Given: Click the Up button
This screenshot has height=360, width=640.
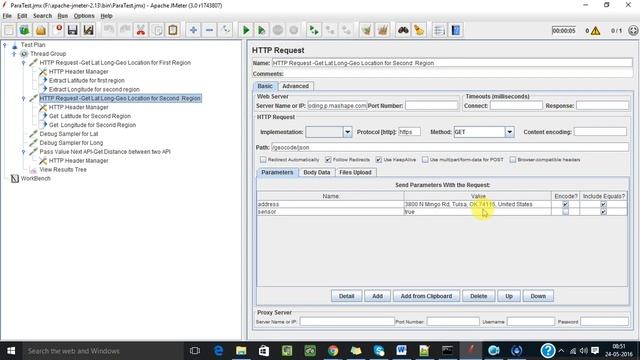Looking at the screenshot, I should (x=509, y=296).
